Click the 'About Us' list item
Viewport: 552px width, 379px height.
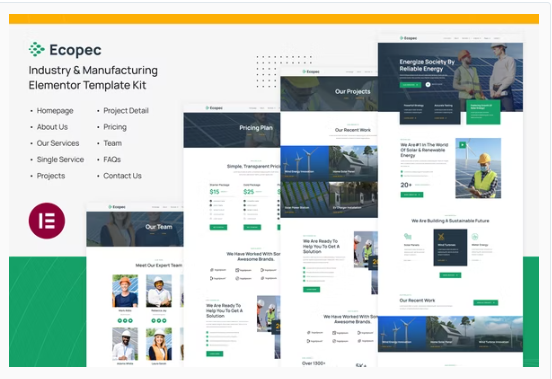52,127
